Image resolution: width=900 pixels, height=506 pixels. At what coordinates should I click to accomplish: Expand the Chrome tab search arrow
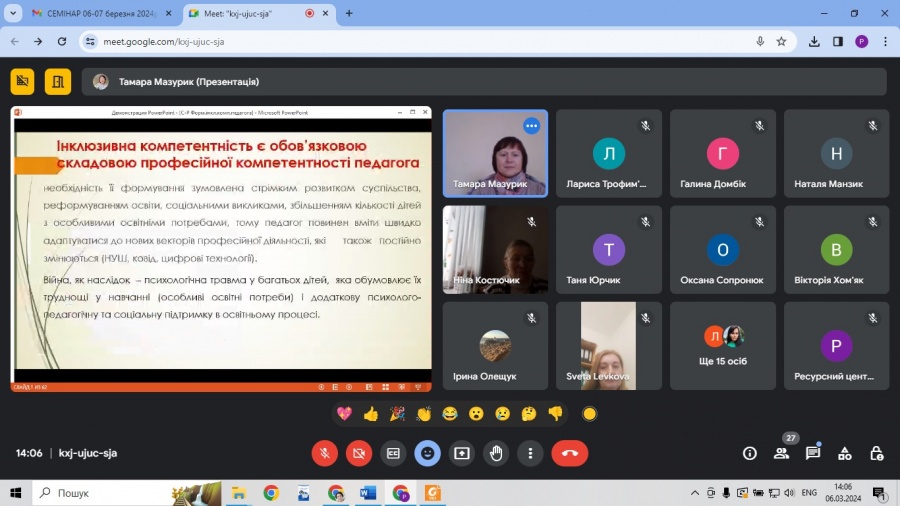point(13,13)
